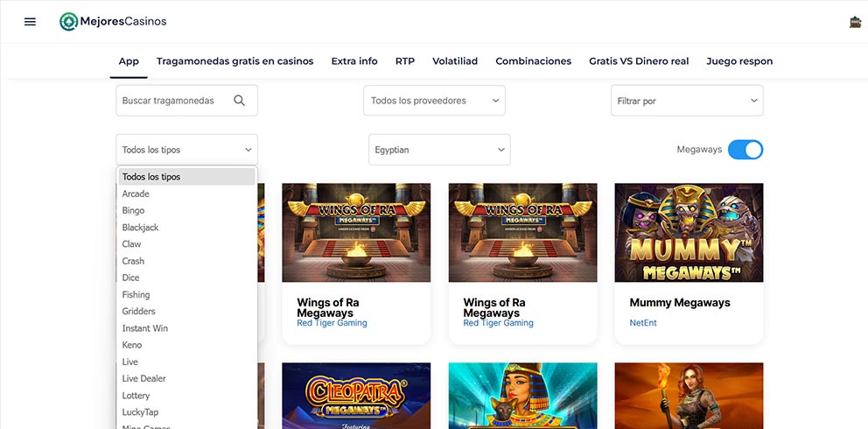Screen dimensions: 868x429
Task: Choose Live Dealer in the type list
Action: click(x=144, y=378)
